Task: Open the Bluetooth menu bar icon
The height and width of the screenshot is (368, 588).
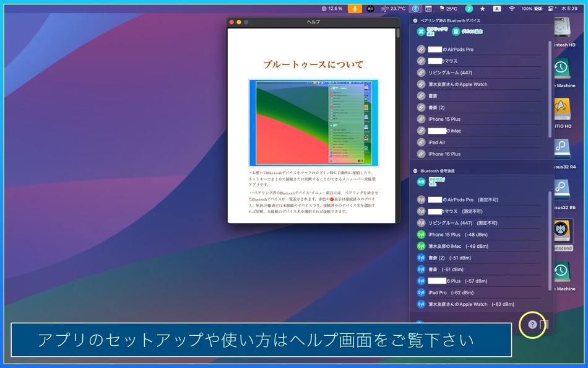Action: [415, 9]
